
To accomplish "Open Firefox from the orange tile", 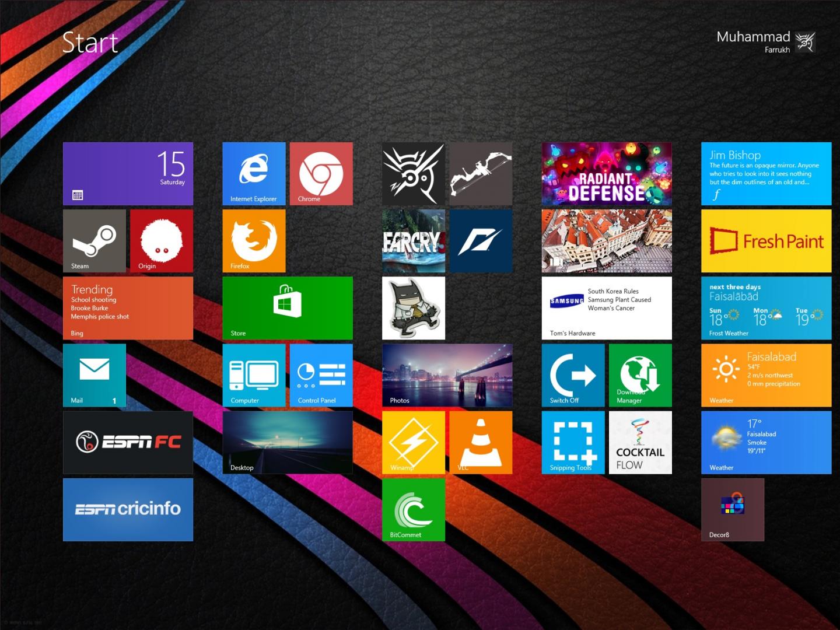I will (x=254, y=241).
